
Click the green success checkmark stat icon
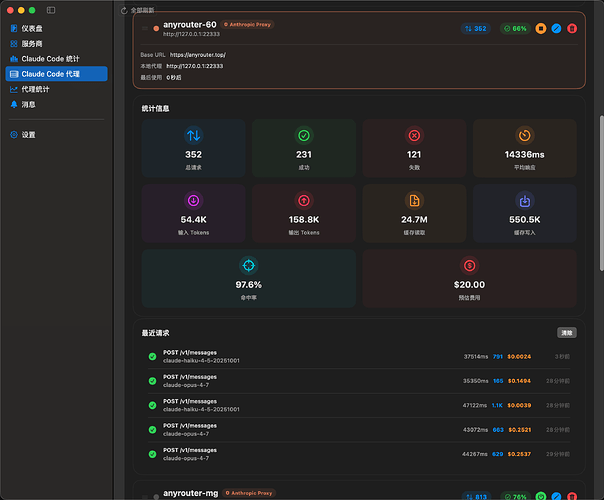click(304, 136)
